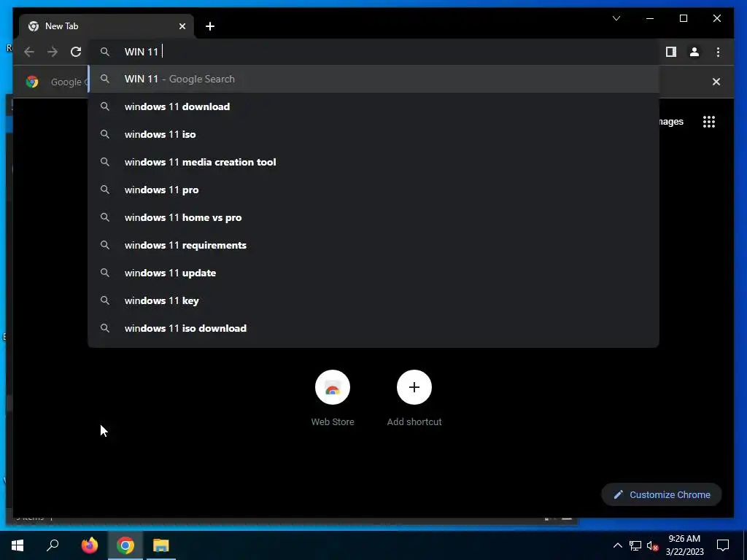This screenshot has width=747, height=560.
Task: Click the Chrome taskbar icon
Action: click(x=125, y=545)
